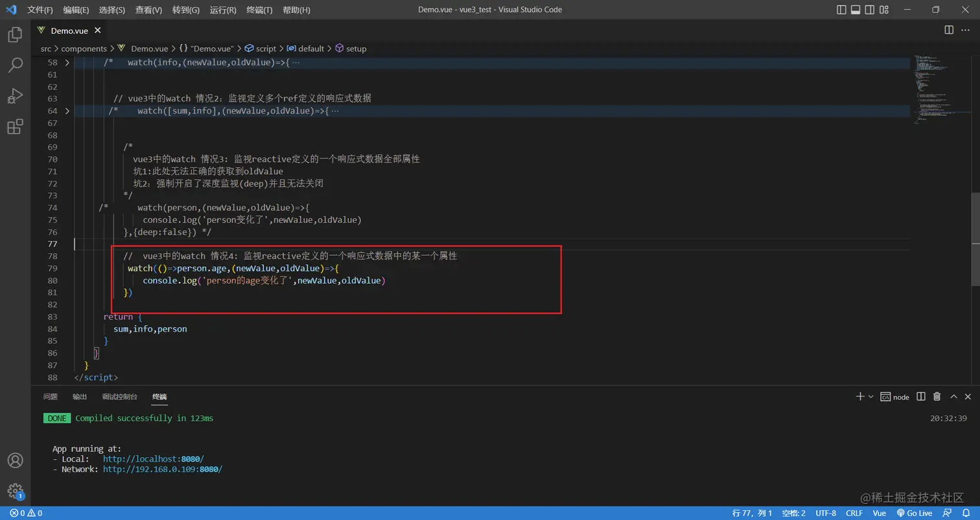The height and width of the screenshot is (520, 980).
Task: Open the 编辑(E) menu
Action: click(76, 10)
